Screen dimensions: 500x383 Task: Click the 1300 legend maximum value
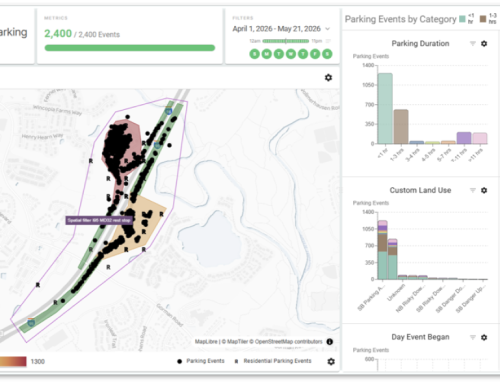pos(38,362)
